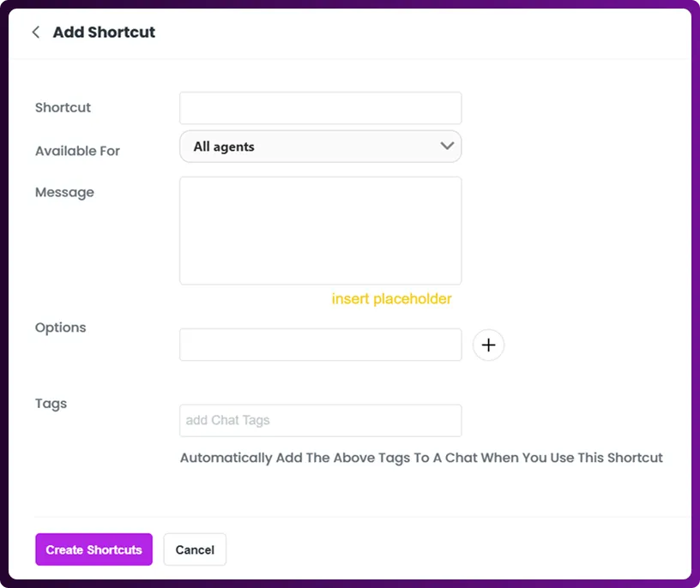Open the All agents selection box
Image resolution: width=700 pixels, height=588 pixels.
tap(309, 147)
